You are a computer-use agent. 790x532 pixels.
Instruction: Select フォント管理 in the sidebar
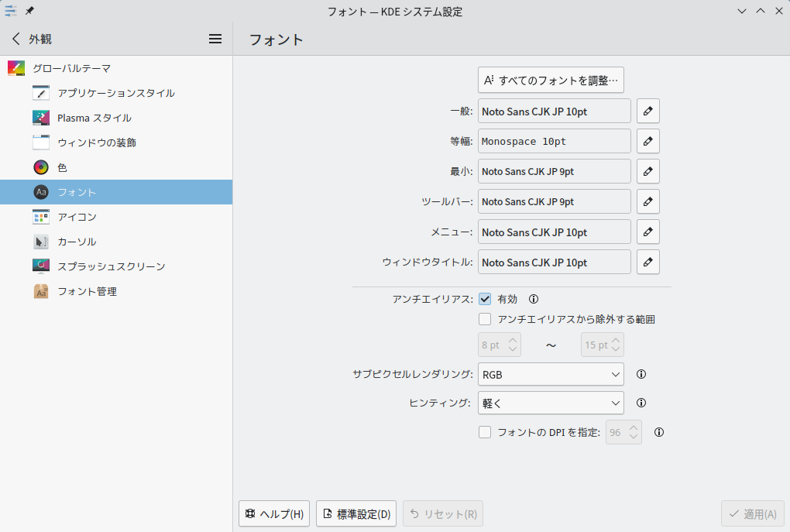pyautogui.click(x=116, y=291)
